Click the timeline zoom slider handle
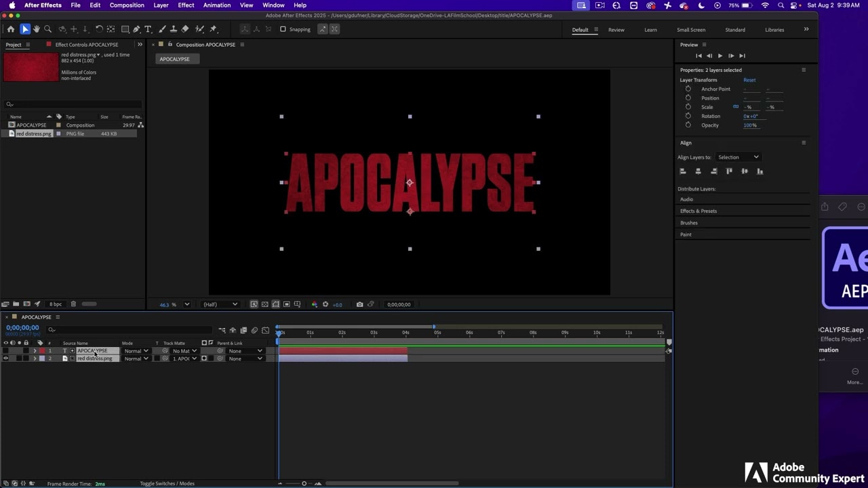The height and width of the screenshot is (488, 868). coord(304,483)
